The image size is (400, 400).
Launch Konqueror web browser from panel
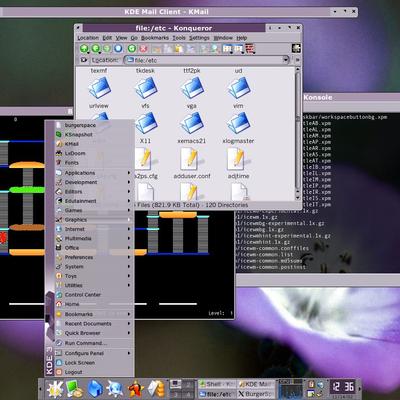point(115,389)
